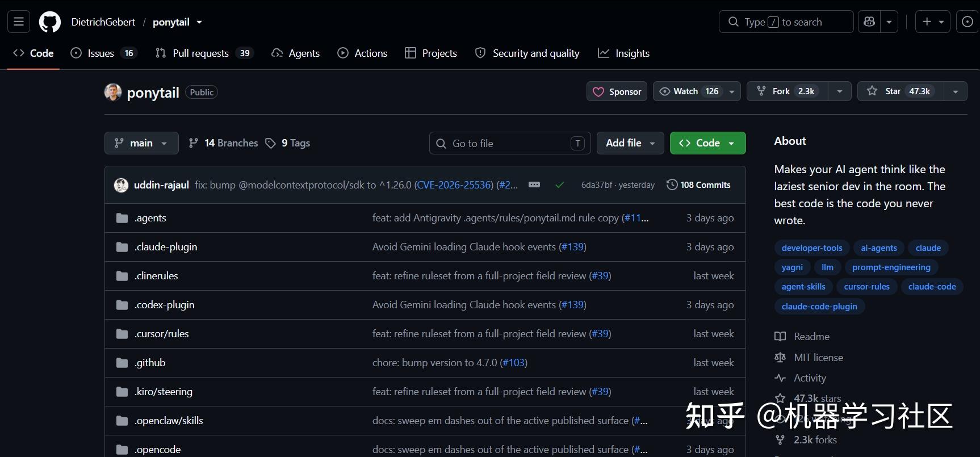The image size is (980, 457).
Task: Expand the commit message ellipsis
Action: (534, 185)
